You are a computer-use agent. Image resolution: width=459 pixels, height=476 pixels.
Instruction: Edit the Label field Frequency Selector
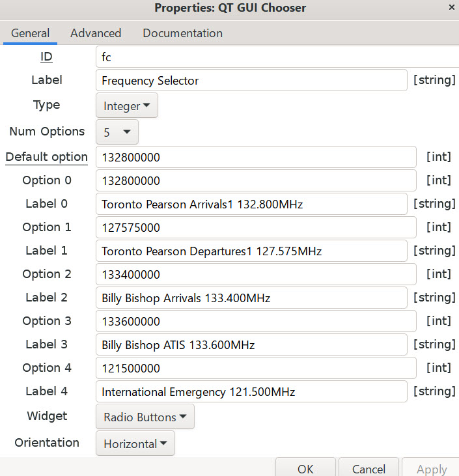click(x=251, y=81)
